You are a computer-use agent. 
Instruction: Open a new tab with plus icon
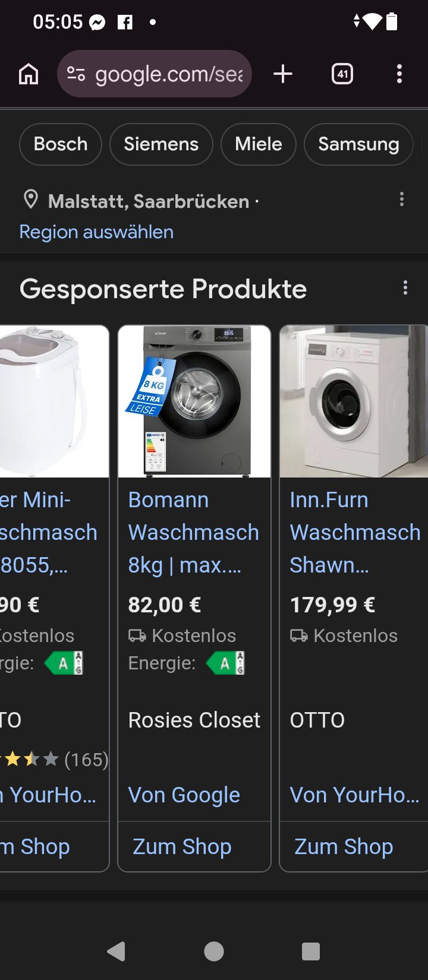coord(283,74)
